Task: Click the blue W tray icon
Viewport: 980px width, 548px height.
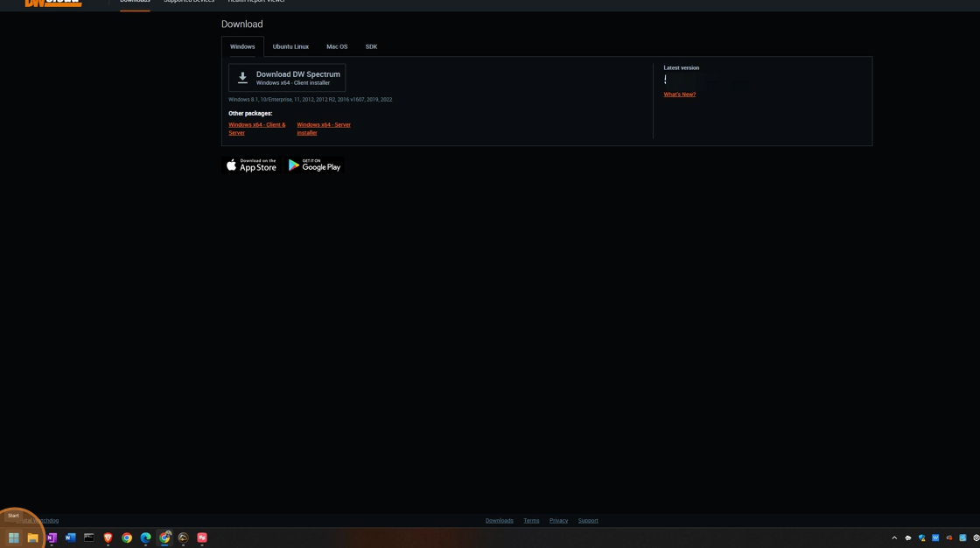Action: (x=935, y=537)
